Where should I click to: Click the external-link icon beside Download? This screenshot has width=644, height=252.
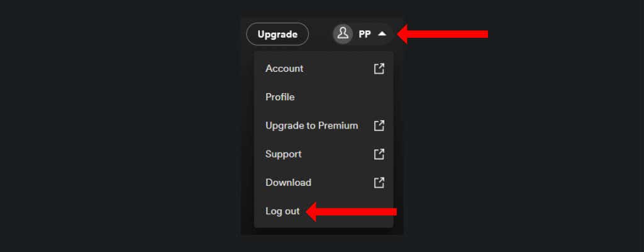coord(379,182)
